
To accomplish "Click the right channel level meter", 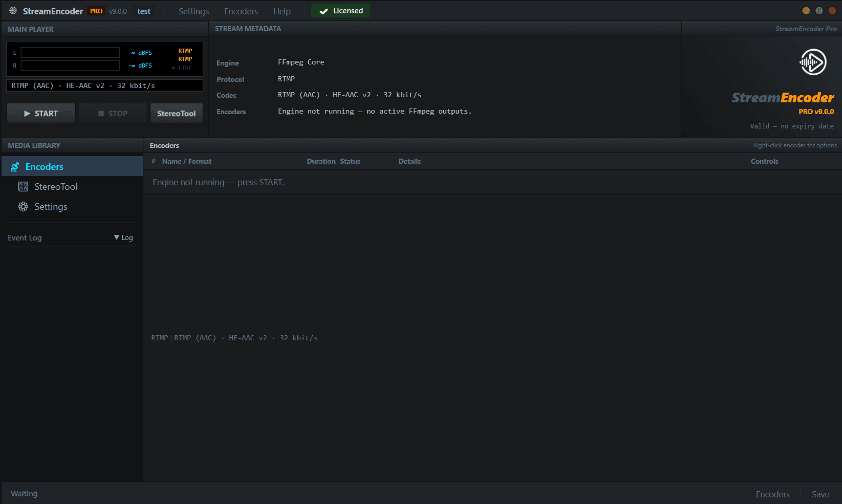I will tap(70, 65).
